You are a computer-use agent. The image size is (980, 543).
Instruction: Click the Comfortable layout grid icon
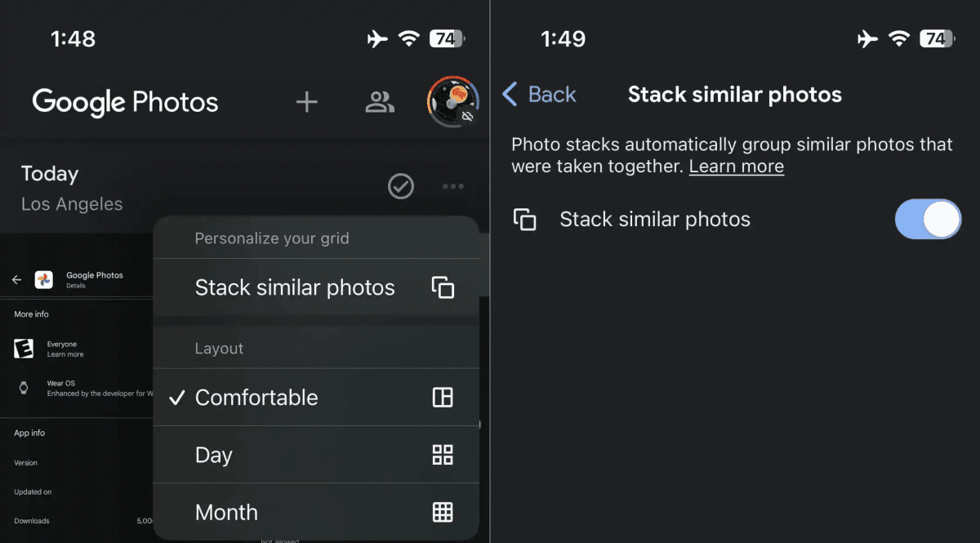[443, 398]
